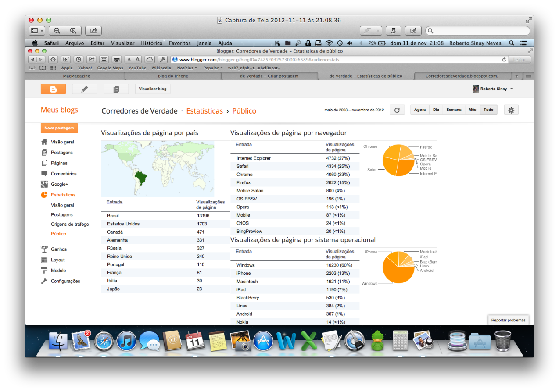The image size is (559, 392).
Task: Click Safari slice of browser pie chart
Action: [390, 166]
